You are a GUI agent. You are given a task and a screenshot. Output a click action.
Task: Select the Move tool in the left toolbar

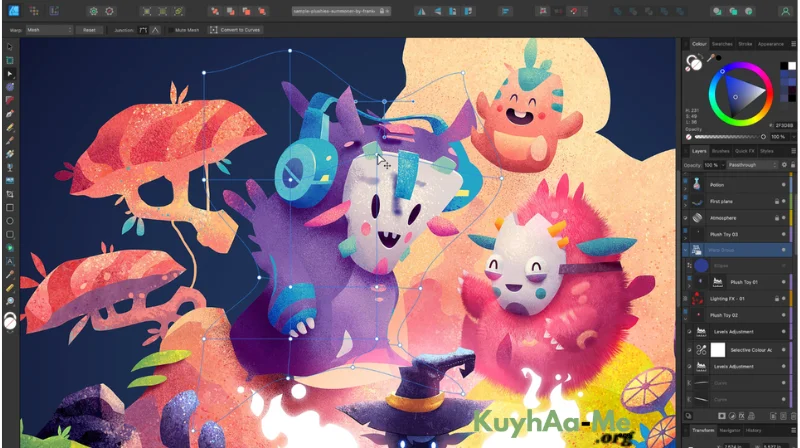click(10, 47)
